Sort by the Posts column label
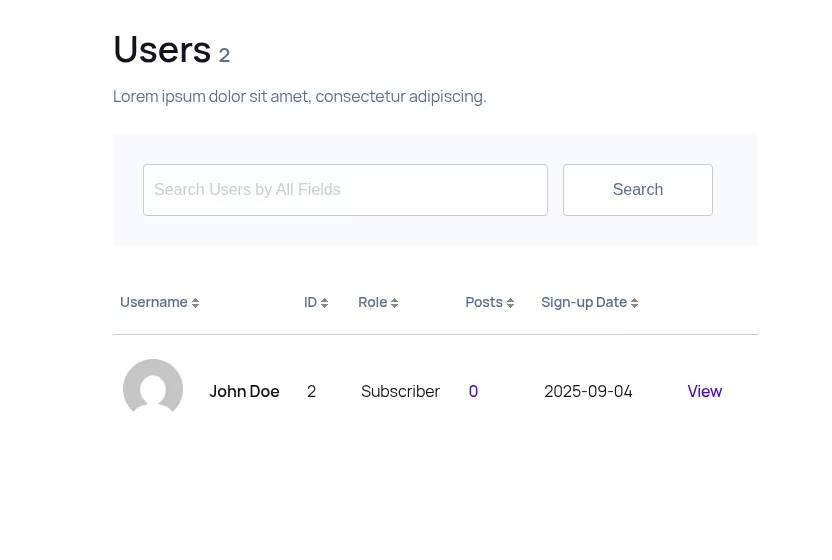Screen dimensions: 832x560 pos(484,302)
